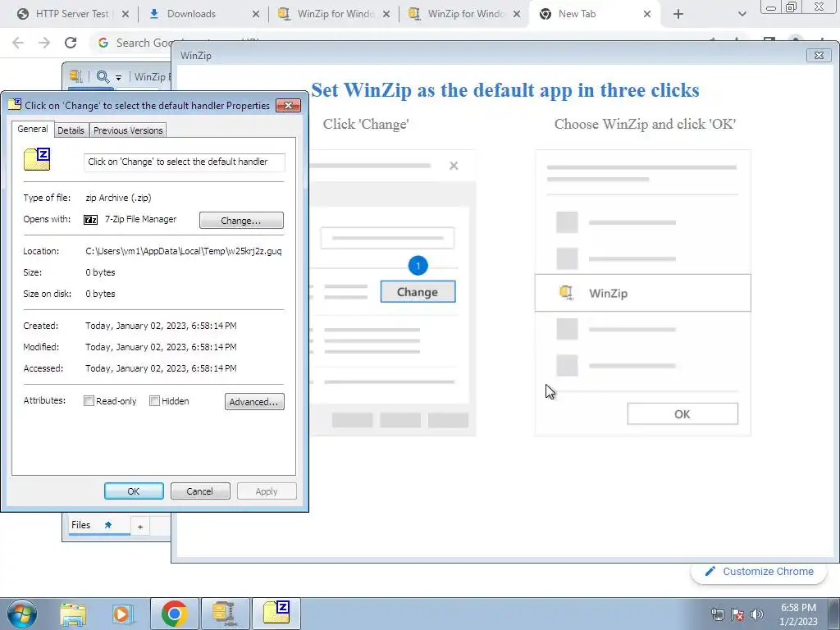Click the Location path text in Properties
The image size is (840, 630).
pyautogui.click(x=183, y=251)
